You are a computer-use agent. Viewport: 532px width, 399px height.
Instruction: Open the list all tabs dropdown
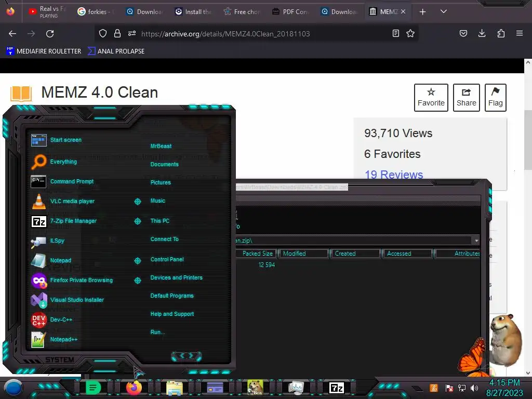coord(444,11)
